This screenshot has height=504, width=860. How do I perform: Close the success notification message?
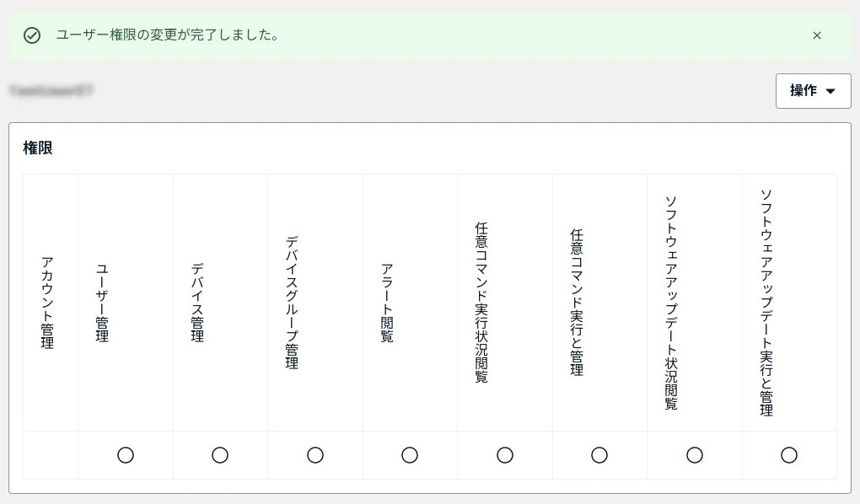pyautogui.click(x=816, y=35)
